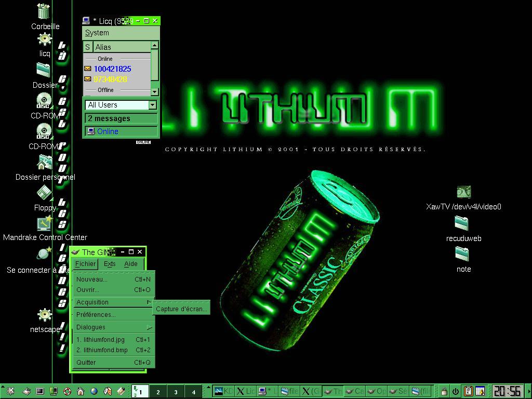Switch to virtual desktop 4
Viewport: 532px width, 399px height.
193,392
